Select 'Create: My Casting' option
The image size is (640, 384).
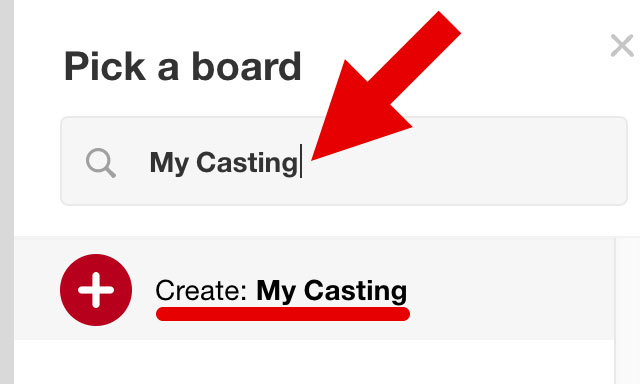(x=314, y=288)
